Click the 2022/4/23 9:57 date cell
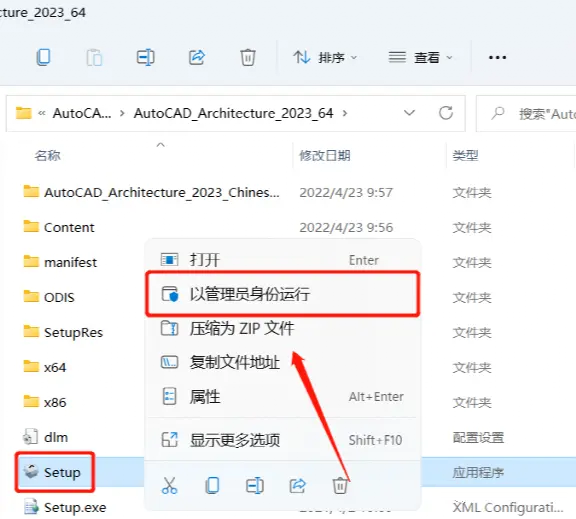The width and height of the screenshot is (576, 519). (346, 192)
